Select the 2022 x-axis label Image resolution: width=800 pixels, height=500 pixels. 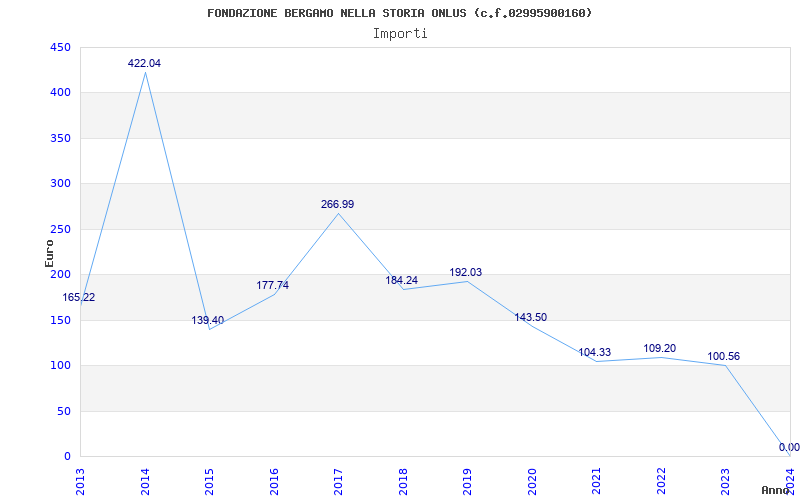coord(661,481)
